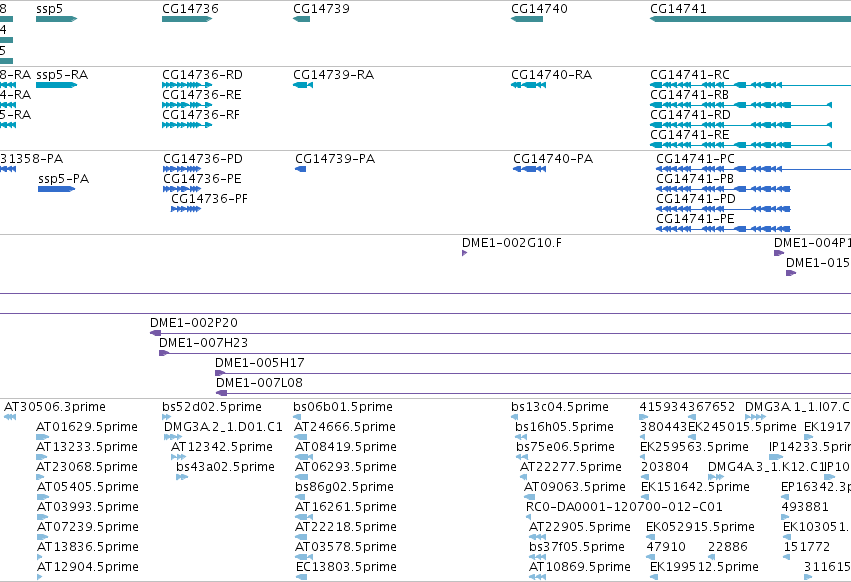Screen dimensions: 851x582
Task: Select transcript CG14741-RD
Action: click(690, 115)
